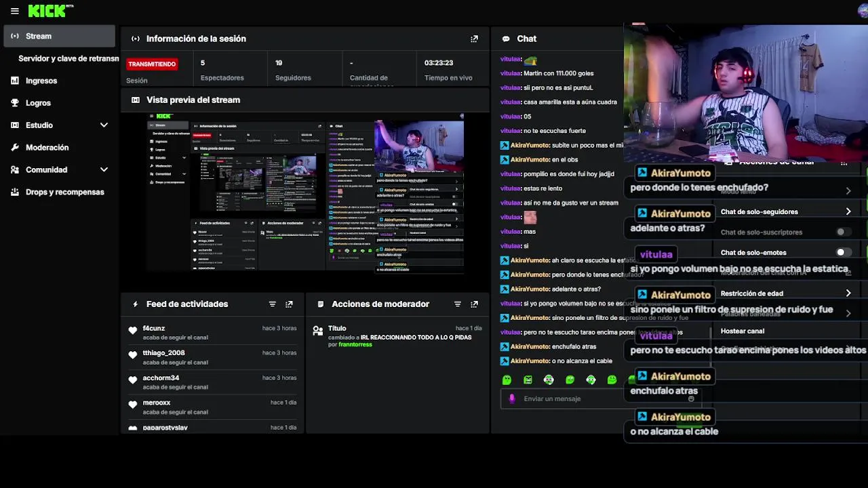
Task: Click the TRANSMITIENDO status badge
Action: (152, 64)
